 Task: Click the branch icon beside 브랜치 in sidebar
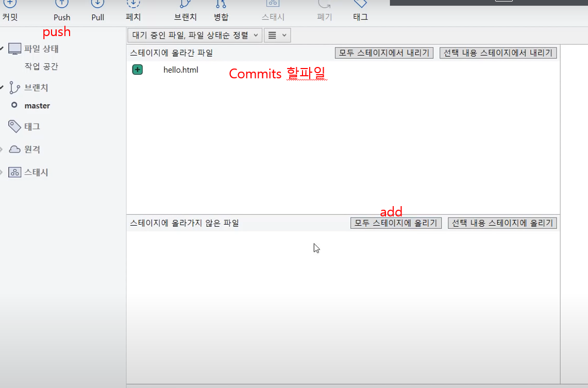14,88
